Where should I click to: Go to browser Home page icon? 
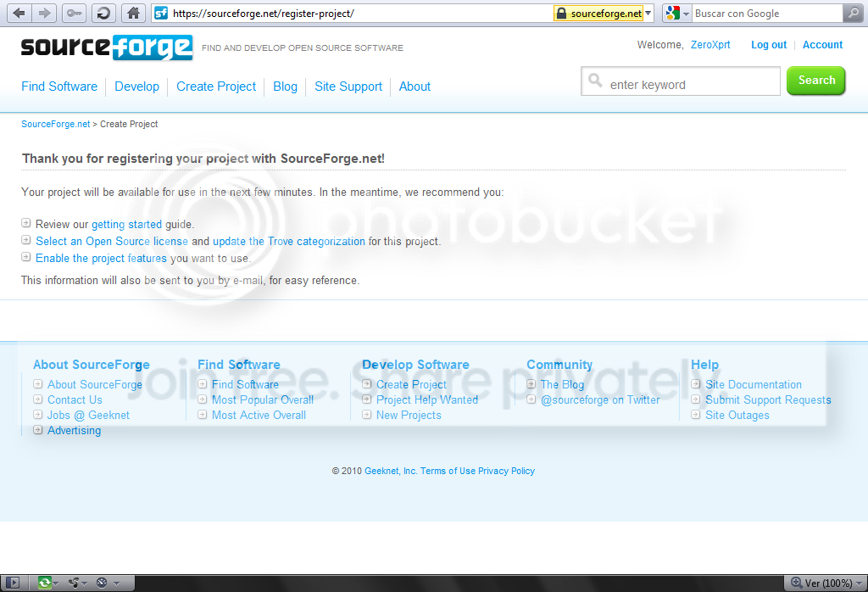click(133, 14)
